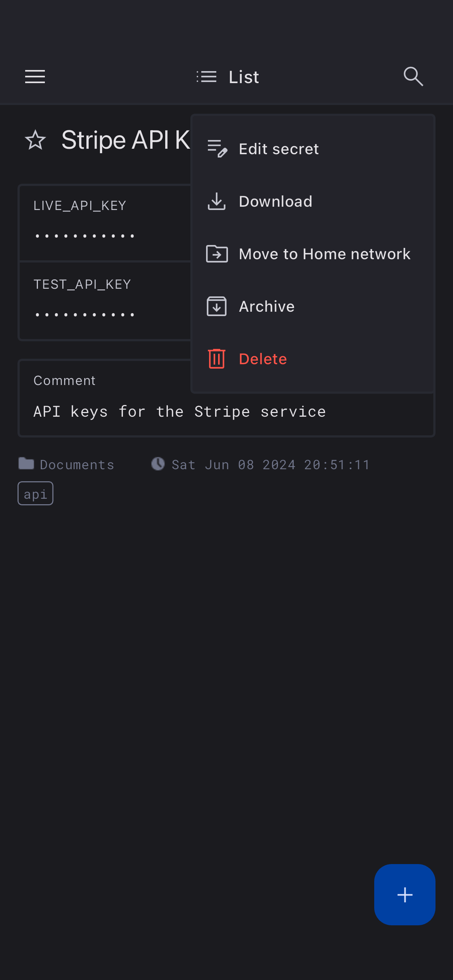Click the Edit secret pencil icon

pyautogui.click(x=217, y=148)
